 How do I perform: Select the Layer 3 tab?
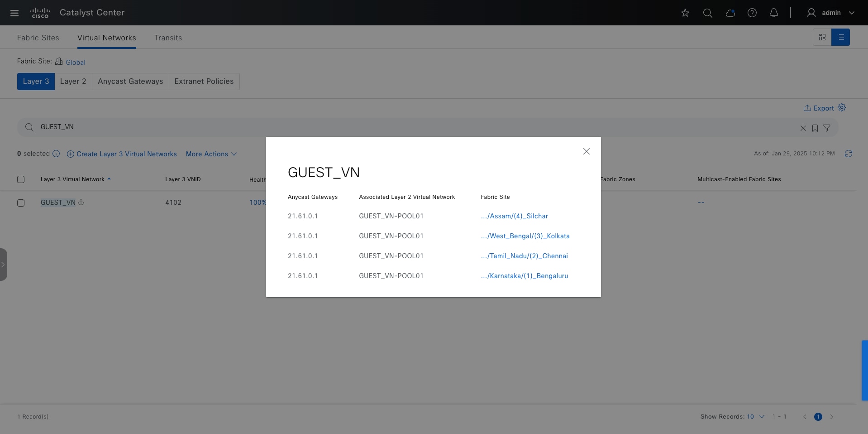pyautogui.click(x=36, y=82)
